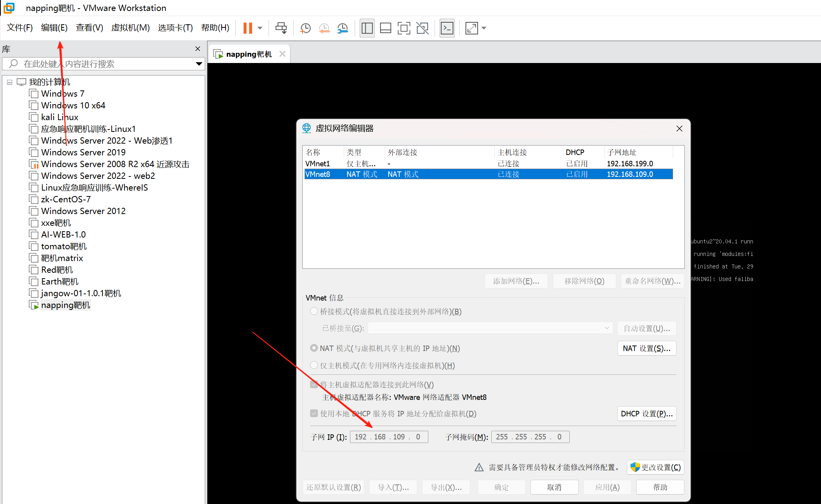Toggle 使用本地 DHCP 服务 checkbox
The image size is (821, 504).
[314, 414]
